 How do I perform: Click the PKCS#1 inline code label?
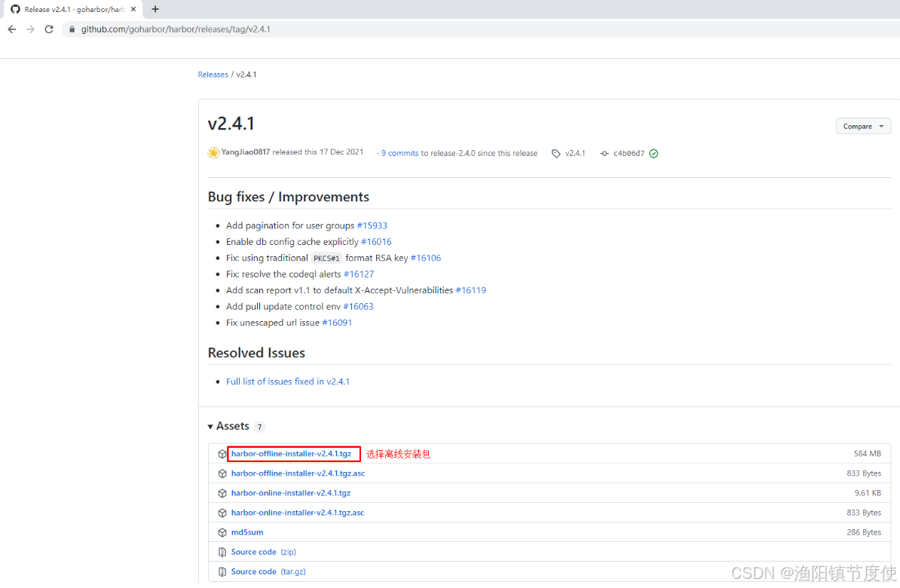326,259
